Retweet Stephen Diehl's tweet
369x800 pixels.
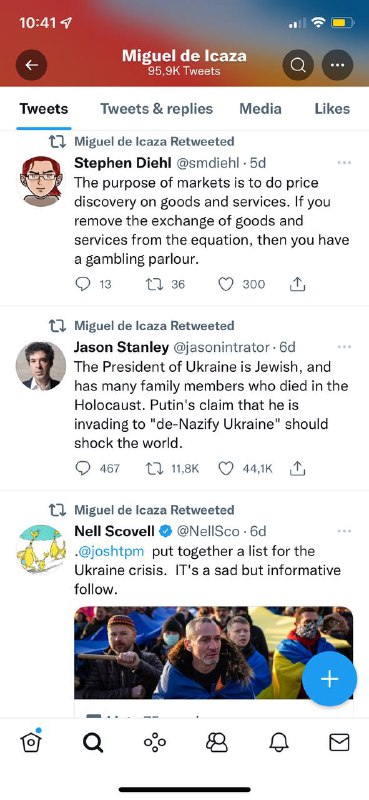154,284
